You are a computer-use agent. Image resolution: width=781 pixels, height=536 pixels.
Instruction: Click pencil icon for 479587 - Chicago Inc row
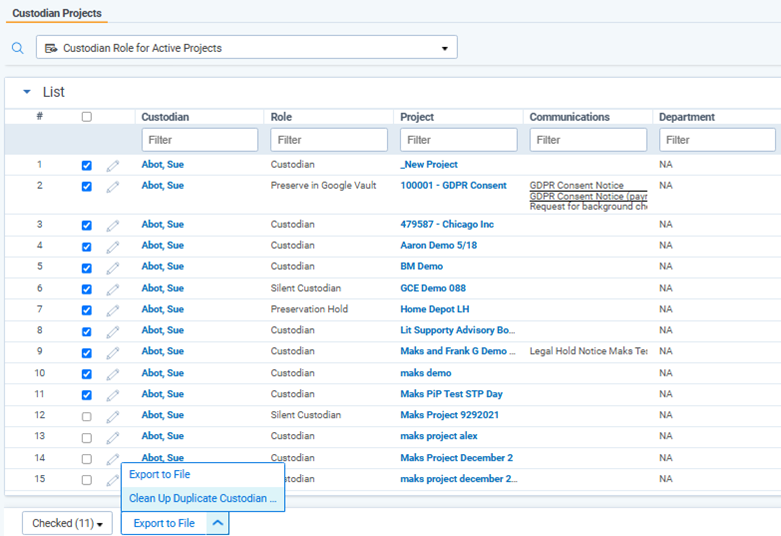pos(113,226)
